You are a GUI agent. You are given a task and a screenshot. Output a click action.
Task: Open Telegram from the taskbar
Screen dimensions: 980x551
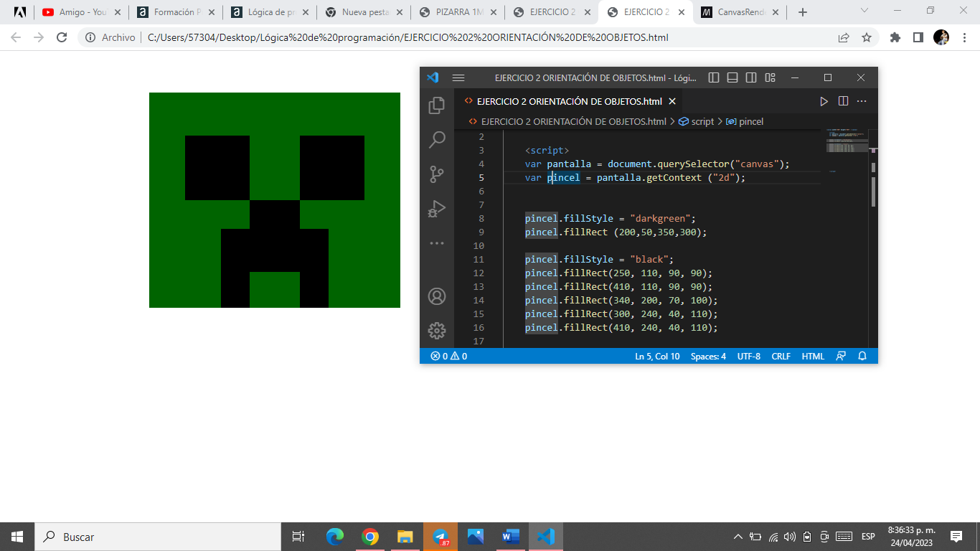coord(440,536)
